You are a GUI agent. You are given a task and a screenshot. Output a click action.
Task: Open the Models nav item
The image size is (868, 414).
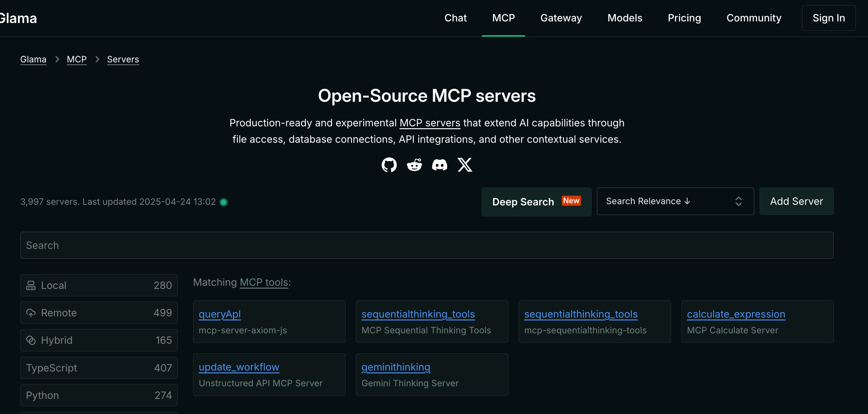point(625,18)
